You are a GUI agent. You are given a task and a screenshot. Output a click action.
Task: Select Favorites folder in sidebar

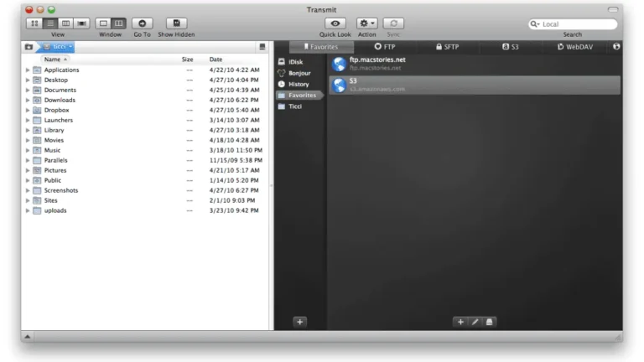coord(300,96)
